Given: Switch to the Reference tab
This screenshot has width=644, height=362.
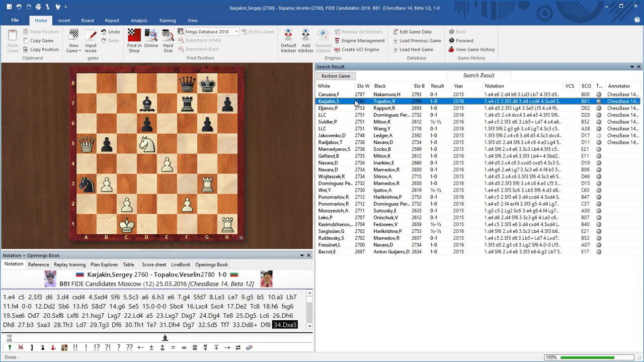Looking at the screenshot, I should coord(39,264).
